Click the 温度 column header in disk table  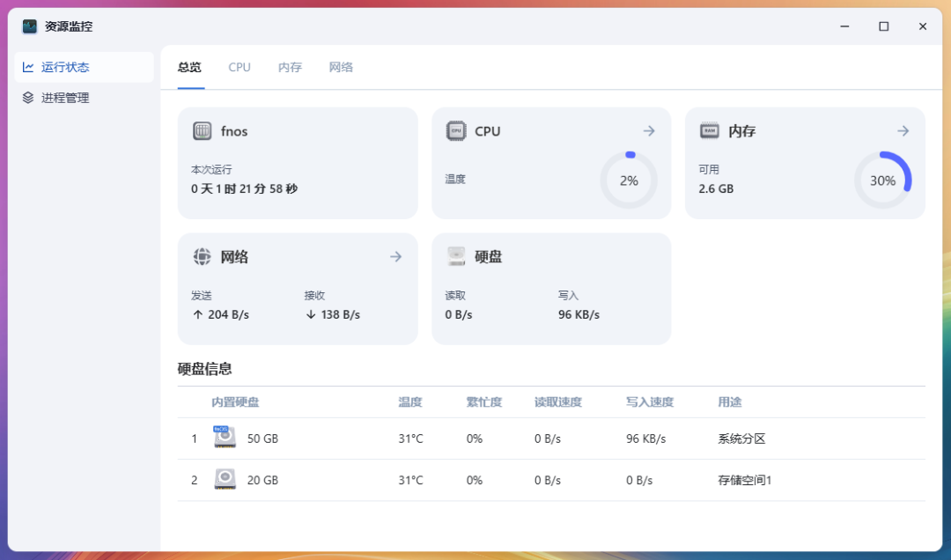click(410, 402)
